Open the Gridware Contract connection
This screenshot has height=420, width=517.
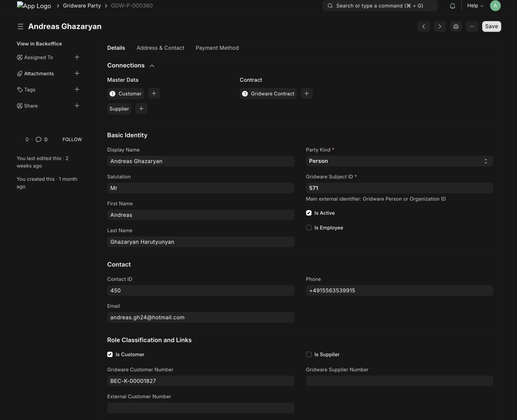pos(268,93)
